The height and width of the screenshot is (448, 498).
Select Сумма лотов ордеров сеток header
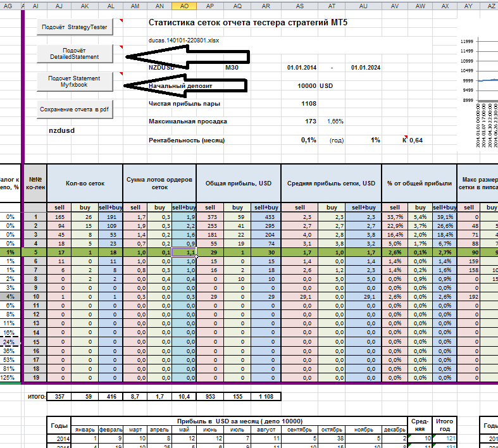159,184
